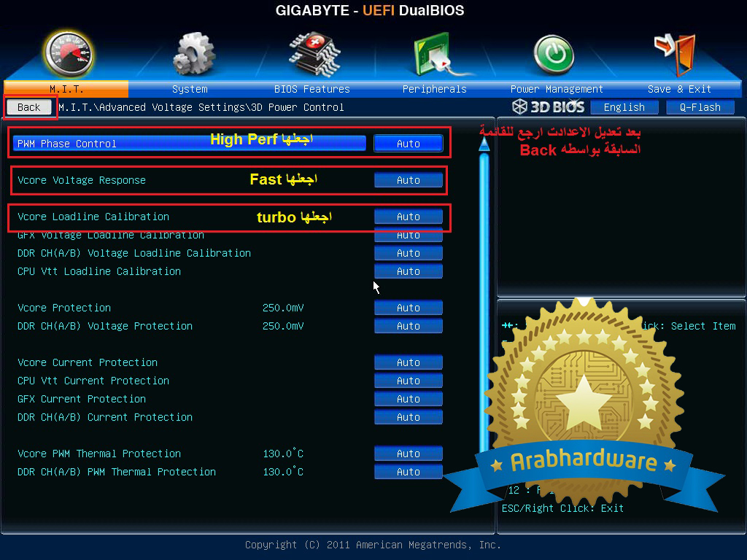This screenshot has width=747, height=560.
Task: Switch to the BIOS Features tab
Action: (312, 89)
